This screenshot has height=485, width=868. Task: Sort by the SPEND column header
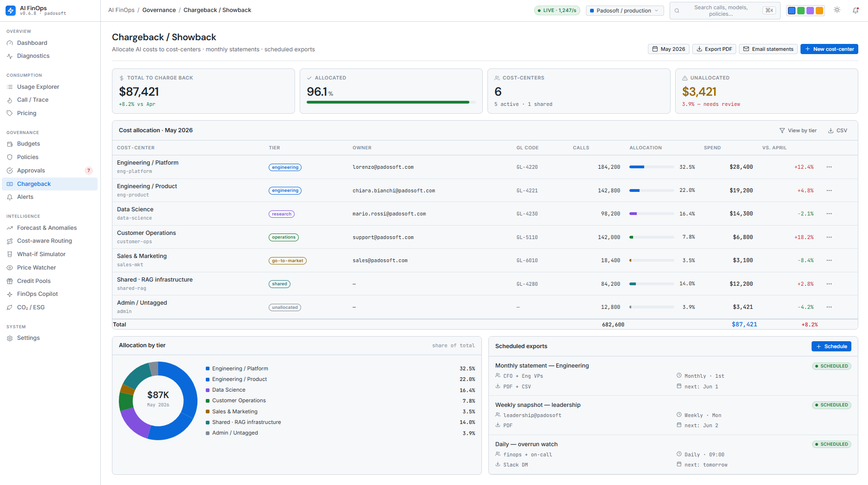pos(712,148)
